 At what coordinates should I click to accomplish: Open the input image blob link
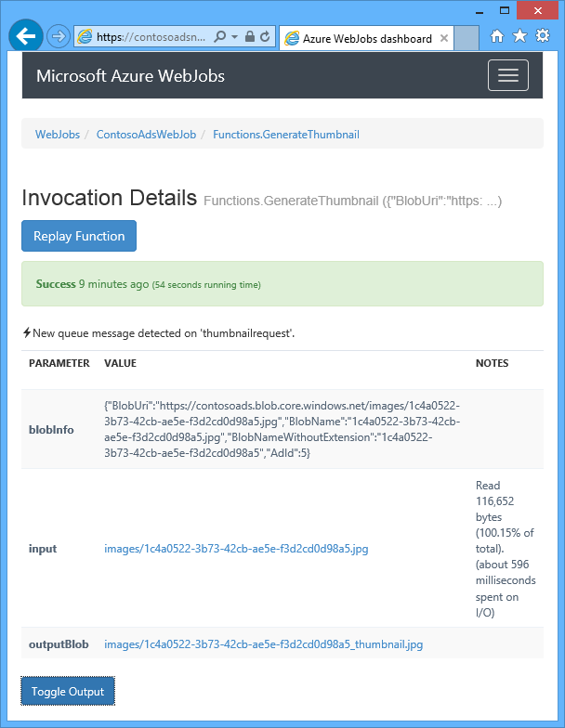236,549
